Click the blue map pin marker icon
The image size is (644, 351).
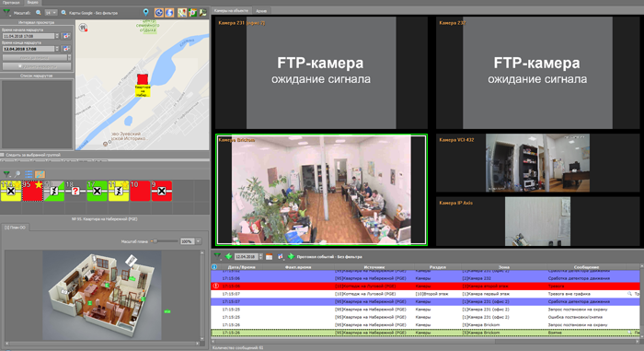click(x=145, y=12)
